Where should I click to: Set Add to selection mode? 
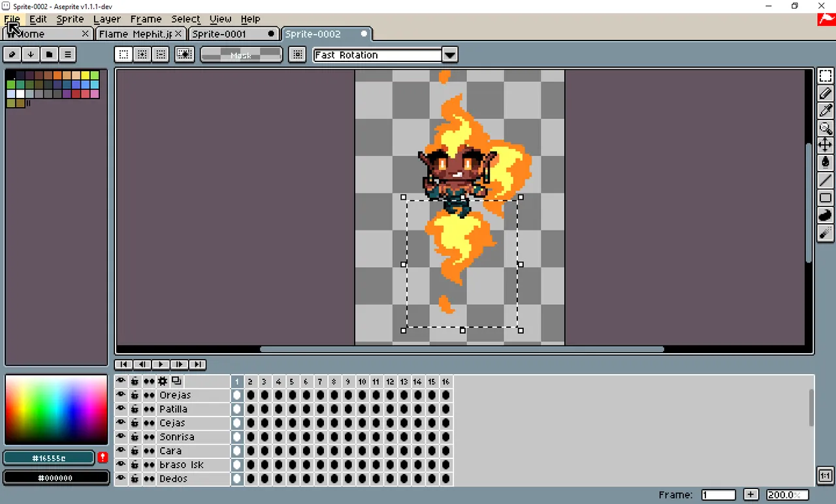click(x=142, y=55)
